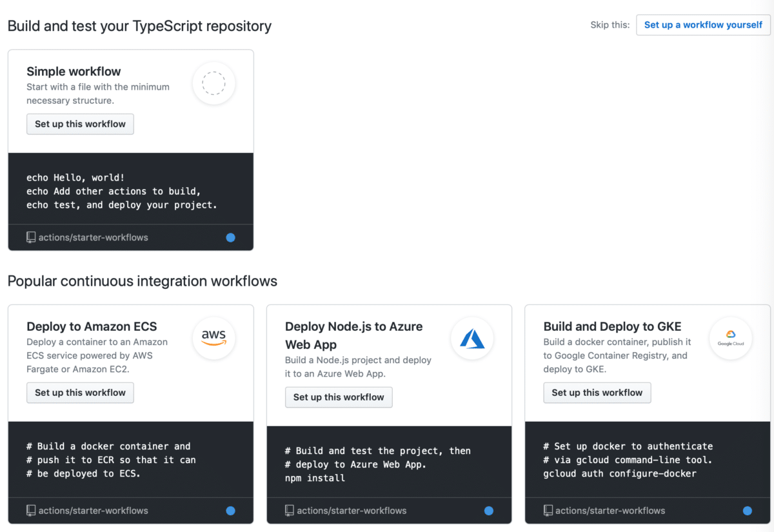Set up the Simple workflow
The width and height of the screenshot is (774, 532).
pos(80,124)
